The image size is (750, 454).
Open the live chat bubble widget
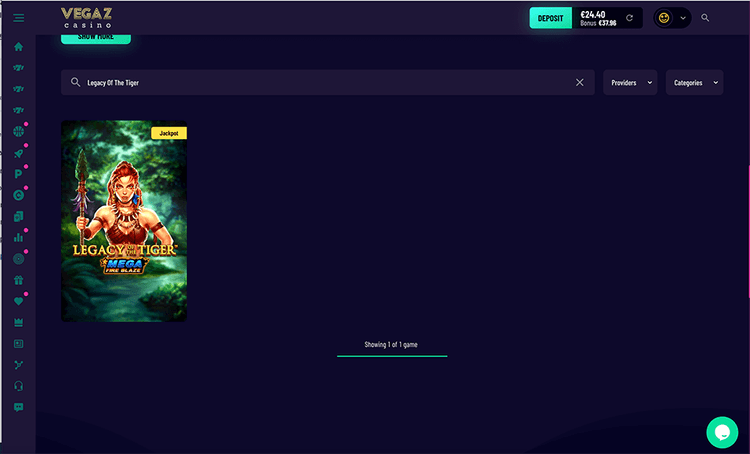(x=722, y=432)
